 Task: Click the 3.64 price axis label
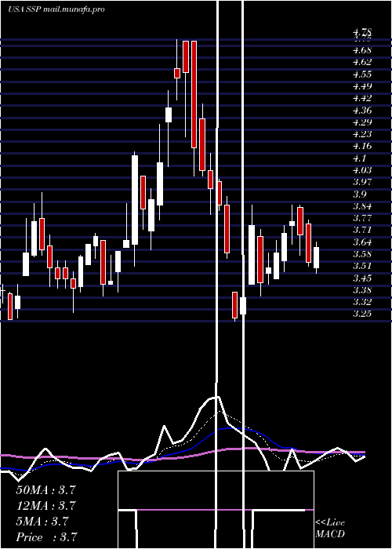(362, 242)
